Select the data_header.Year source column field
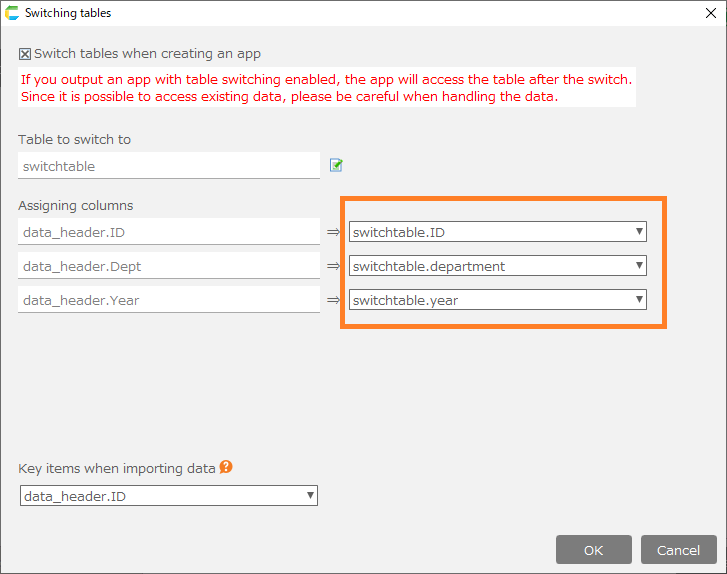Screen dimensions: 727x574 [x=168, y=300]
